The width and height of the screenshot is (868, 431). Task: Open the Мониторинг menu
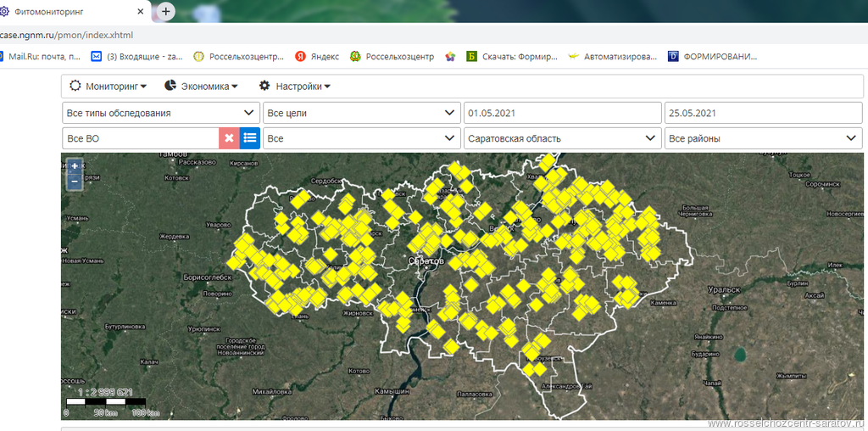(x=108, y=87)
